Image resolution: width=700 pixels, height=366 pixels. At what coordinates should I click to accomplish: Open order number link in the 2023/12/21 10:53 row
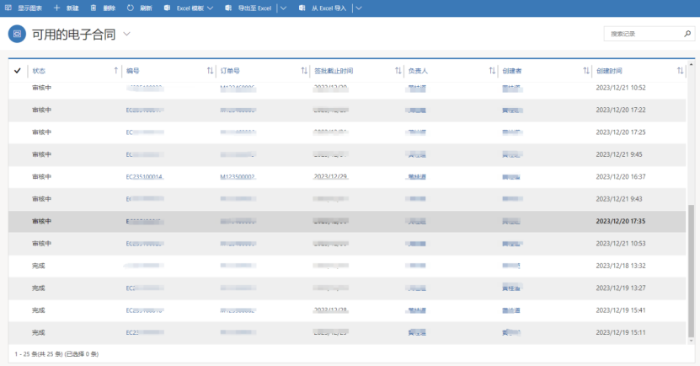[238, 244]
